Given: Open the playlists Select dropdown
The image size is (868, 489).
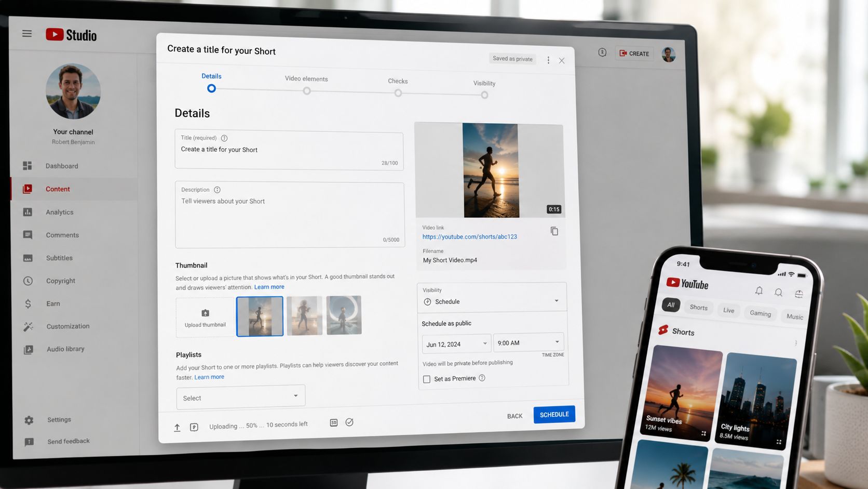Looking at the screenshot, I should [x=241, y=397].
